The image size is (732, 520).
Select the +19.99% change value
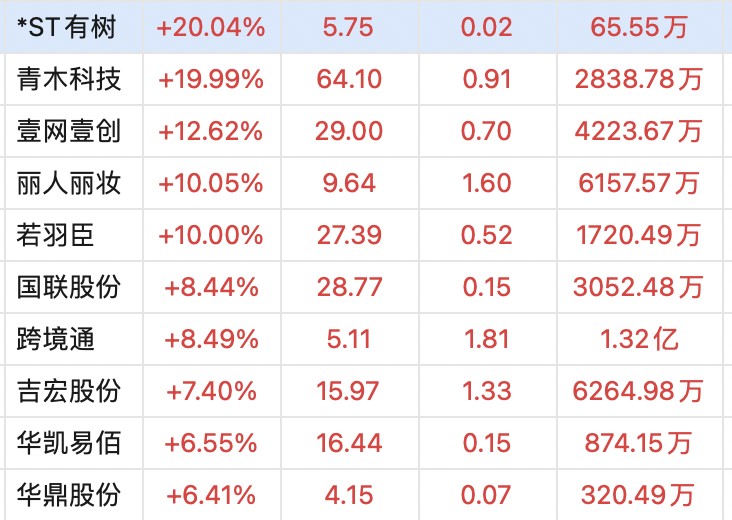point(211,79)
